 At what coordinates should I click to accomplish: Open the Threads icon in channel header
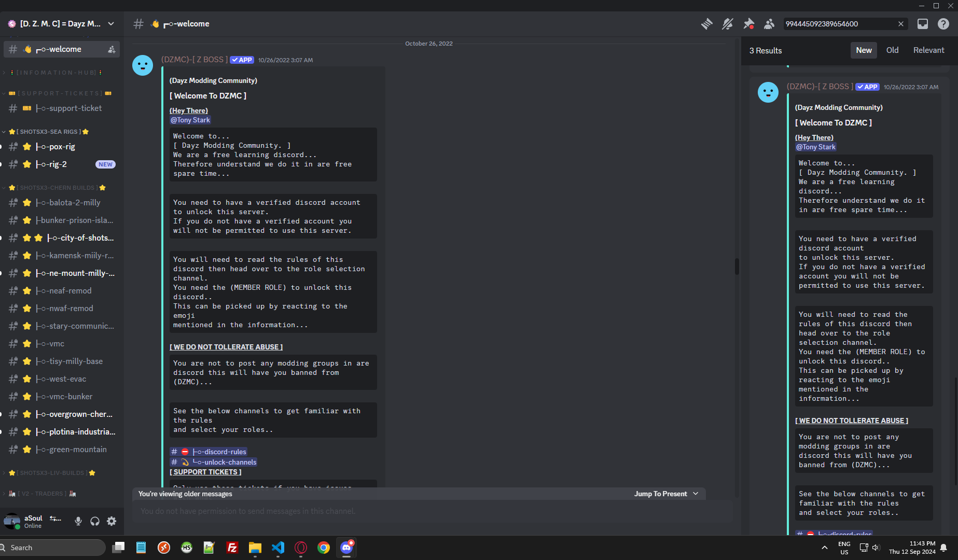point(706,24)
